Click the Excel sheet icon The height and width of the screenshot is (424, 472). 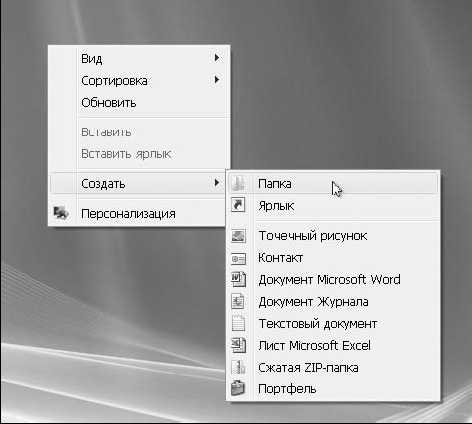(x=238, y=345)
